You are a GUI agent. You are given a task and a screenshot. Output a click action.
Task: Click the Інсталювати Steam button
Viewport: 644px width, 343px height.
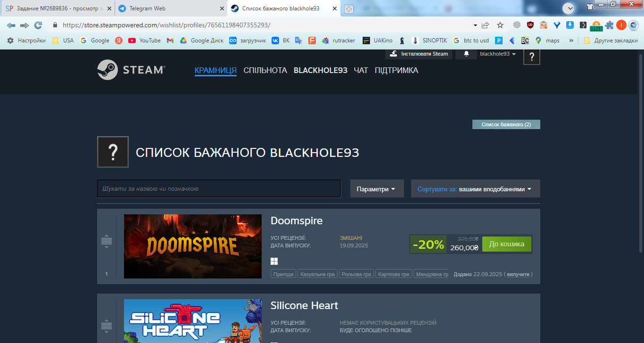pyautogui.click(x=419, y=54)
